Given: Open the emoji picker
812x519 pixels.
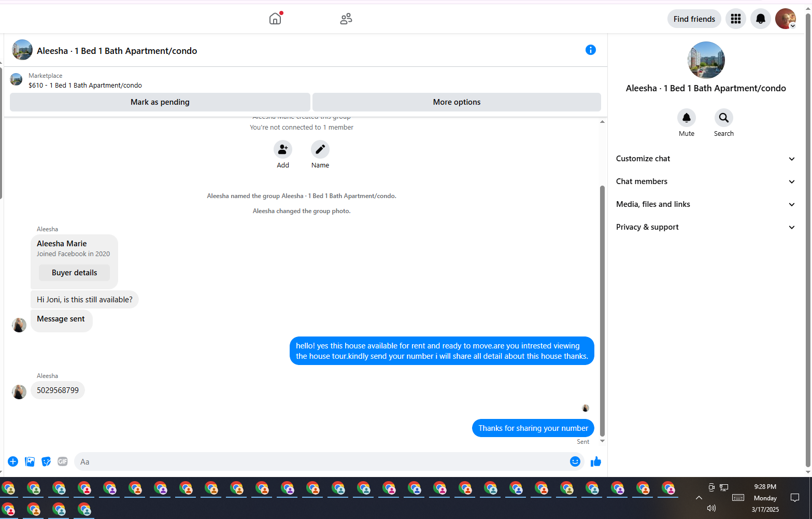Looking at the screenshot, I should 575,461.
